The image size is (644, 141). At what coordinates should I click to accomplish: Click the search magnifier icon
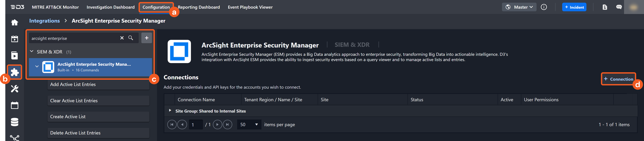coord(131,38)
